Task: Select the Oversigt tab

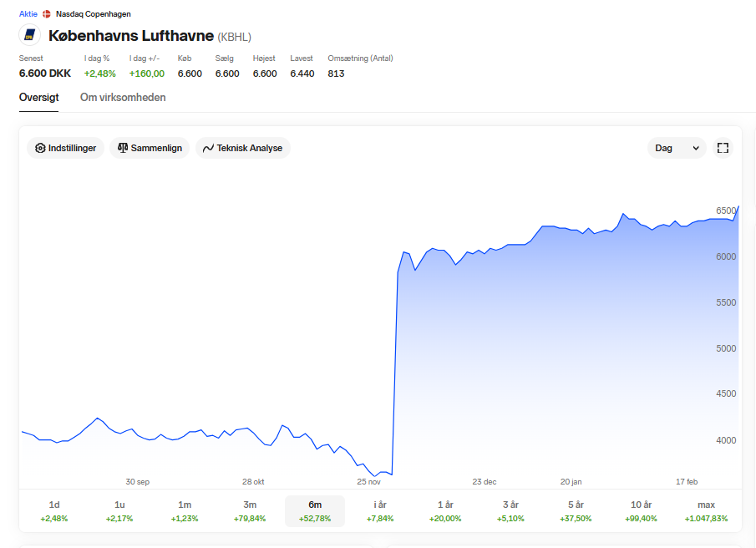Action: 38,98
